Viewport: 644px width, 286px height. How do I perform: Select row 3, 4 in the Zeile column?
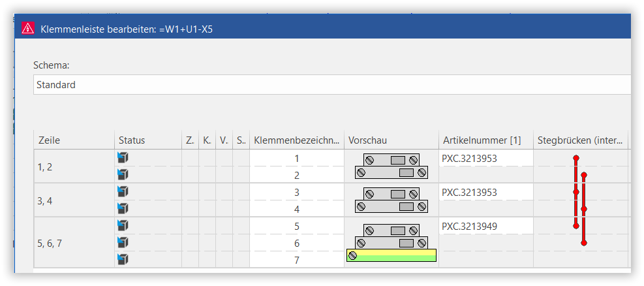[74, 201]
